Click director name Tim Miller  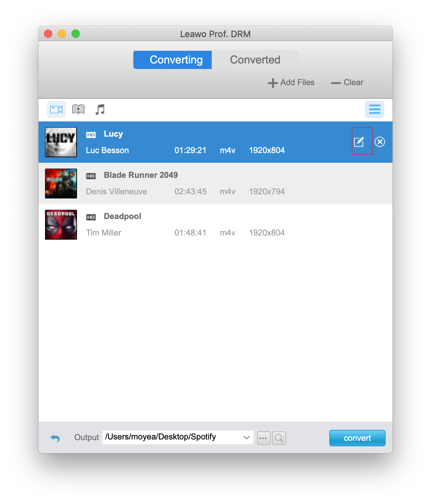pyautogui.click(x=103, y=233)
